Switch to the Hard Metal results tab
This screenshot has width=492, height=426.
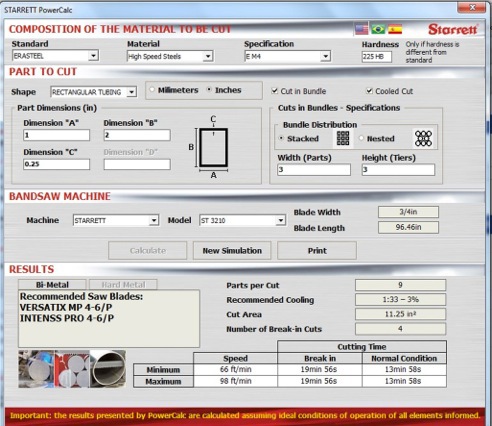click(123, 285)
